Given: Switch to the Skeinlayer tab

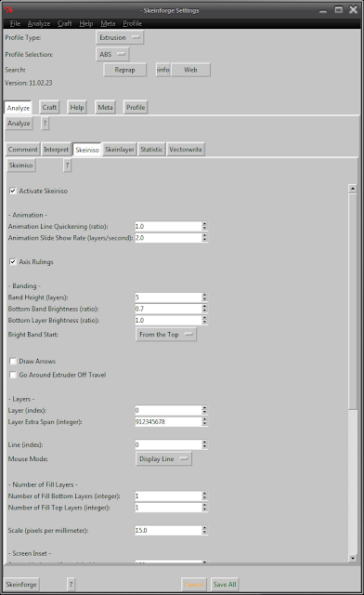Looking at the screenshot, I should point(120,150).
